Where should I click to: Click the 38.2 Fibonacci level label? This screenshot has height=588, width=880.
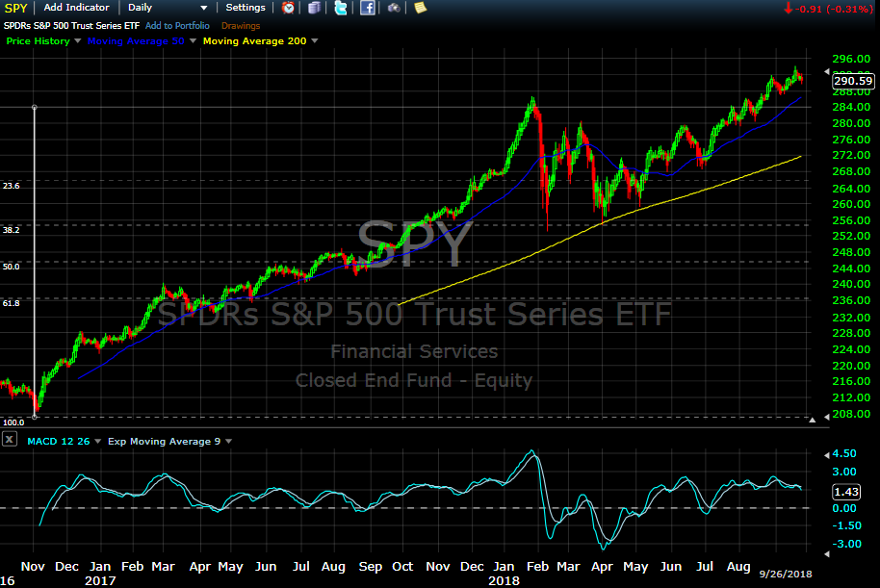pyautogui.click(x=12, y=230)
